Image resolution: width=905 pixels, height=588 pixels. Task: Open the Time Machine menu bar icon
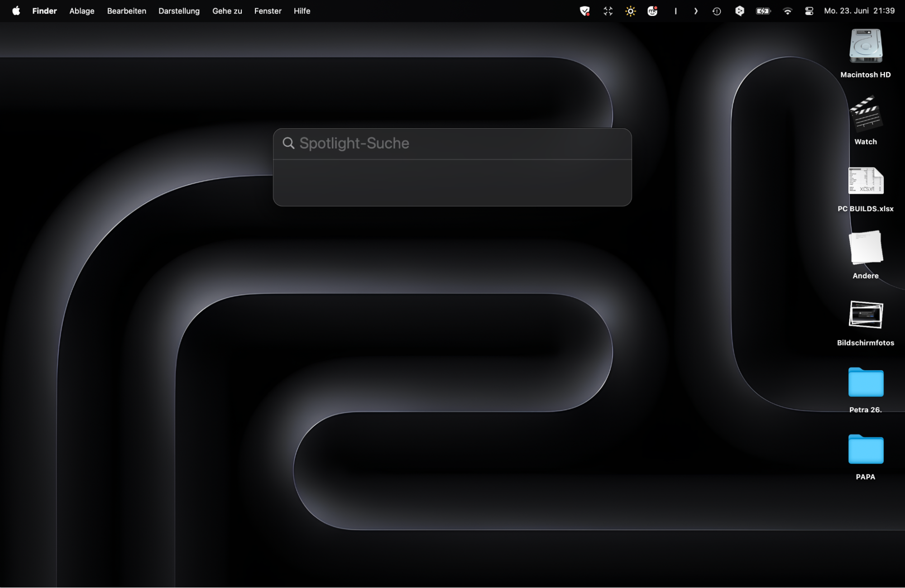[716, 11]
